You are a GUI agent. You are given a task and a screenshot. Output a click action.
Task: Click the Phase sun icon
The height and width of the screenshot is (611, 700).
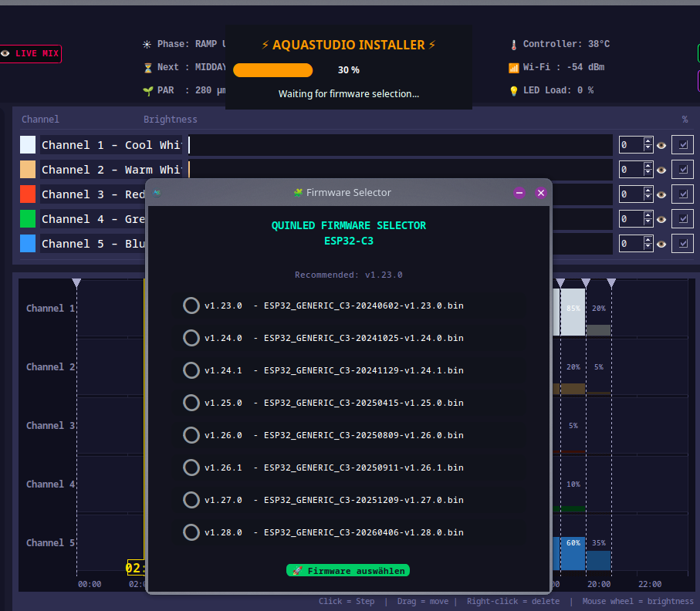pos(147,44)
